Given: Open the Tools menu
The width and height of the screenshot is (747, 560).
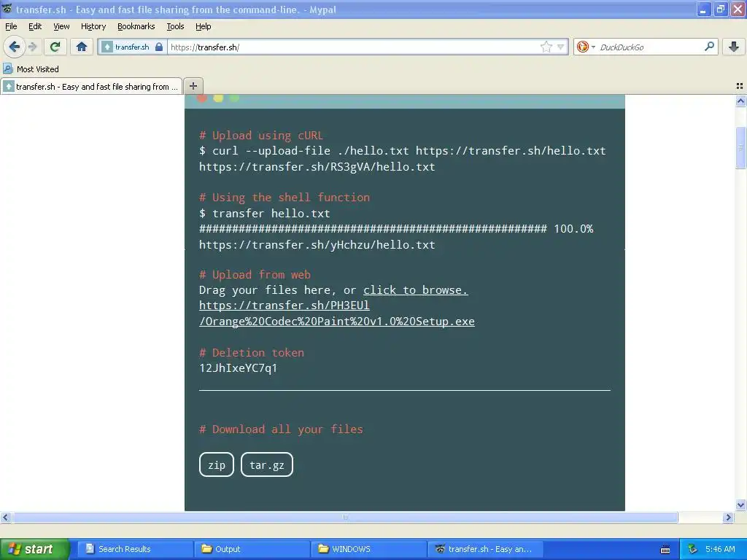Looking at the screenshot, I should pos(175,26).
